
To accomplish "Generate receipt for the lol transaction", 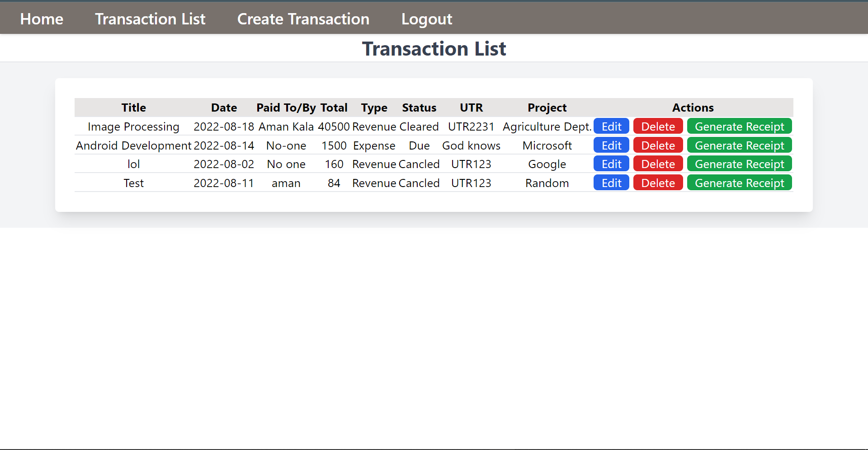I will coord(739,164).
